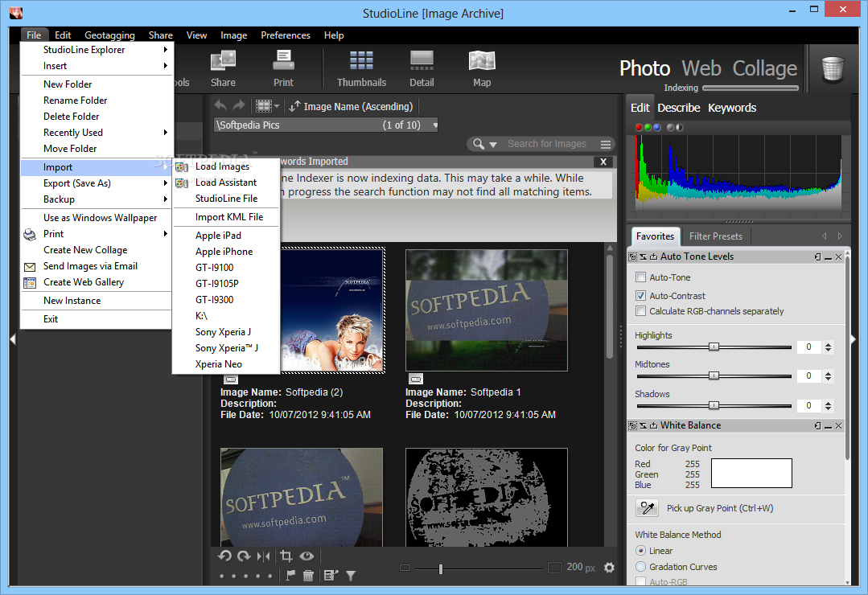Select the Softpedia 1 thumbnail
Screen dimensions: 868x595
coord(486,310)
